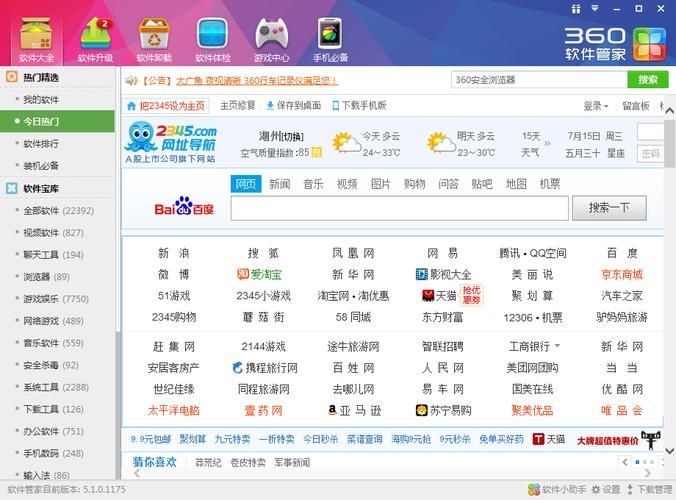Open 软件小助手 icon in status bar

point(534,489)
